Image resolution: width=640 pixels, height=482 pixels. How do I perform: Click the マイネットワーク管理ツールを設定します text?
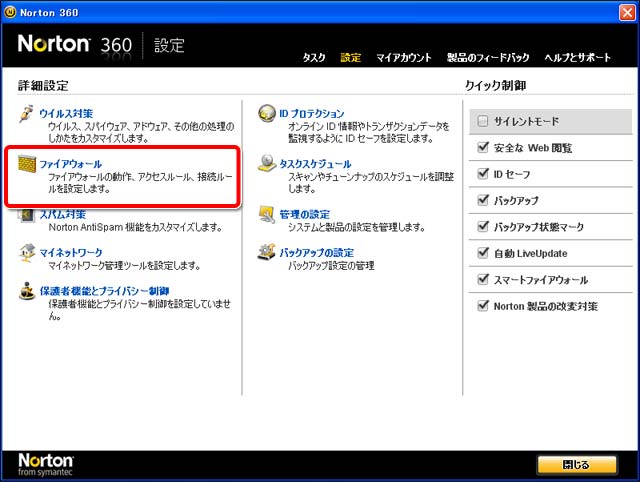pyautogui.click(x=124, y=266)
